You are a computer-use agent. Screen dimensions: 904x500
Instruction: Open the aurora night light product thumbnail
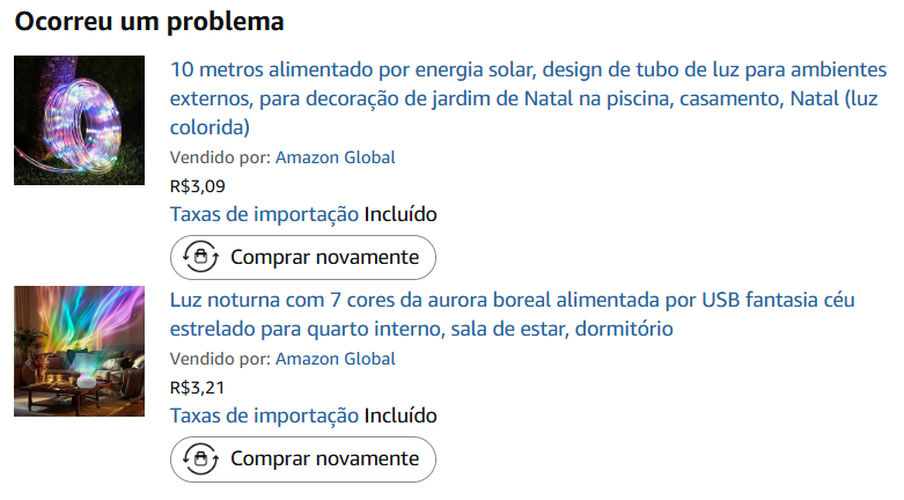[79, 351]
